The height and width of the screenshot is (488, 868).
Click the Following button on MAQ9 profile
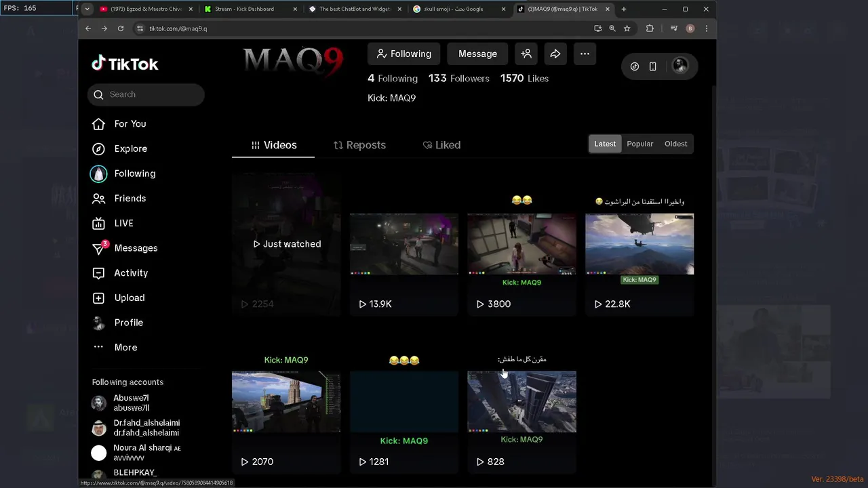coord(403,54)
